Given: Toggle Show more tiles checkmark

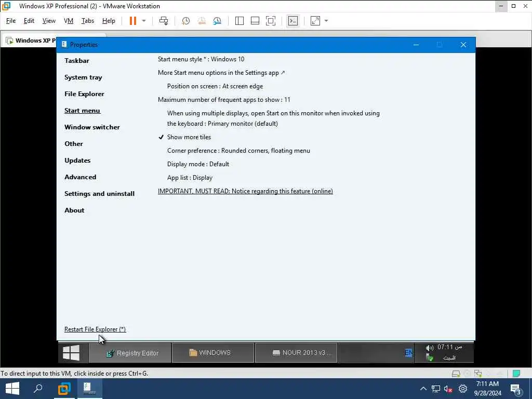Looking at the screenshot, I should 185,137.
